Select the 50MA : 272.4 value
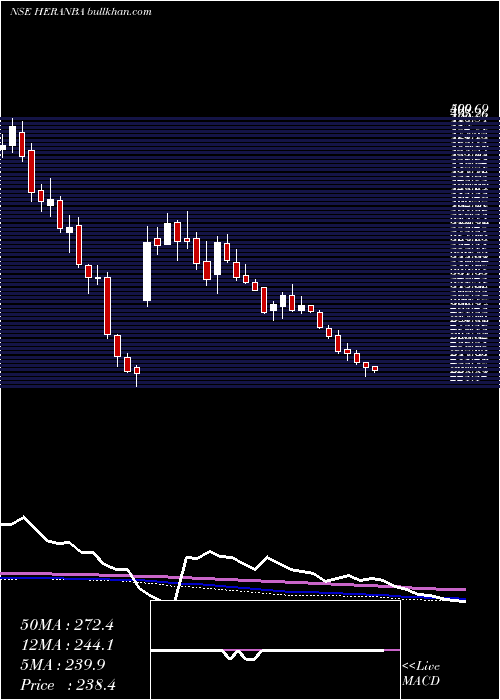500x700 pixels. click(x=67, y=625)
